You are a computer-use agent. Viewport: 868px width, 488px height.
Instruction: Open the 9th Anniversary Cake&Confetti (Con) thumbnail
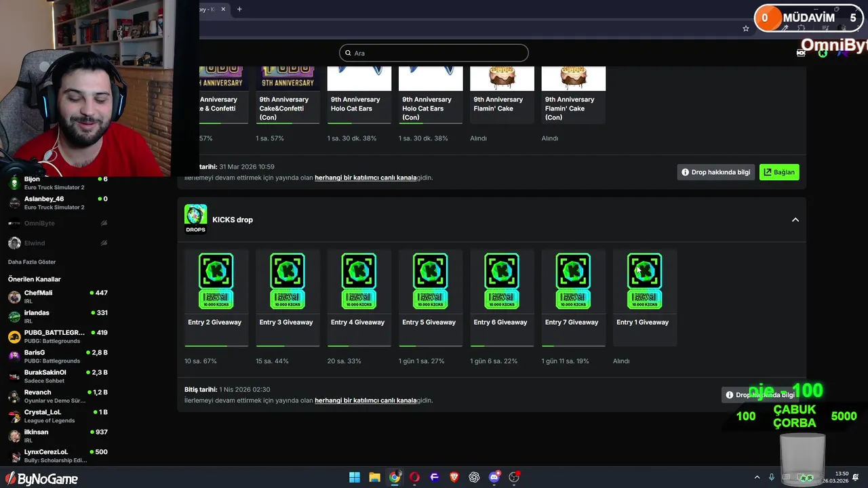click(288, 78)
